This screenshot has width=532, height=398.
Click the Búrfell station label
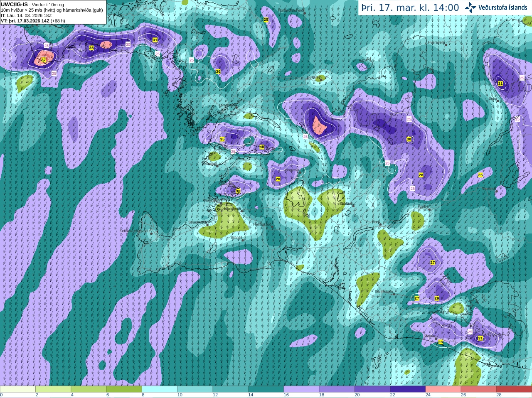click(x=423, y=207)
